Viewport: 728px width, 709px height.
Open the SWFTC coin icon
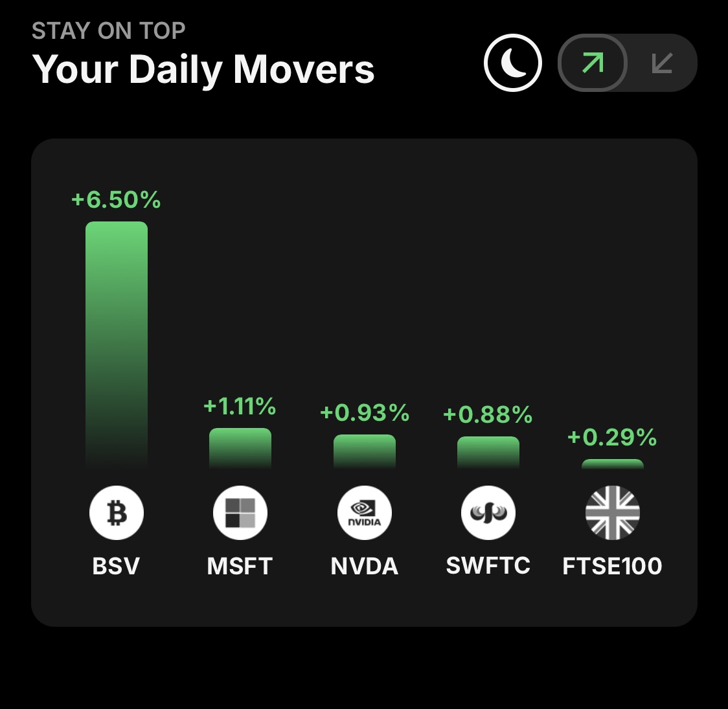point(488,513)
